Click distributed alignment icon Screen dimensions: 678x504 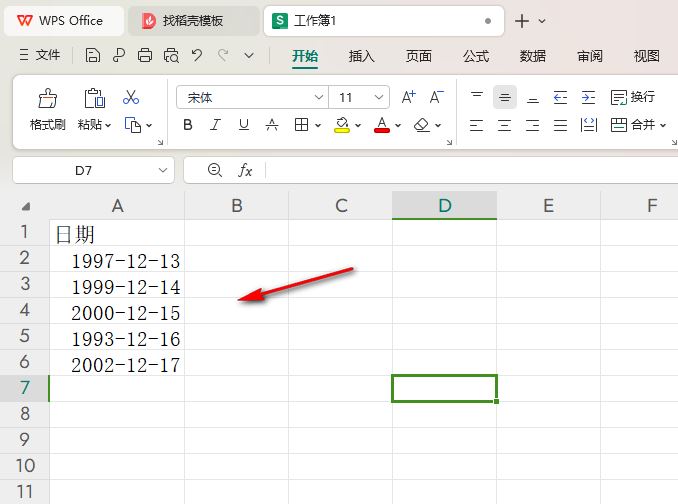(x=588, y=125)
